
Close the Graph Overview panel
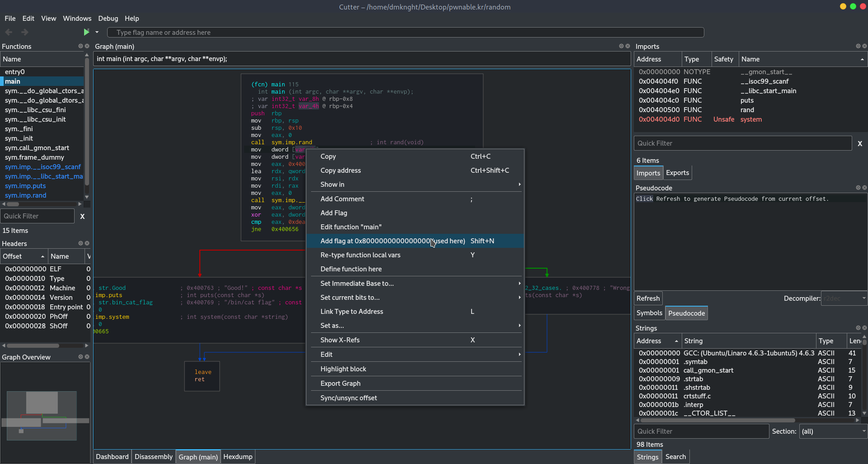[x=87, y=357]
